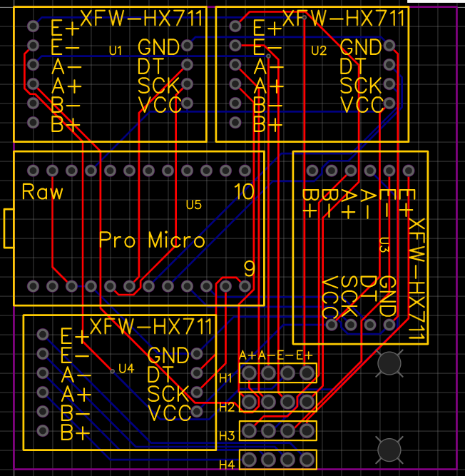Screen dimensions: 465x476
Task: Select the small via beside the U4 label
Action: coord(113,371)
